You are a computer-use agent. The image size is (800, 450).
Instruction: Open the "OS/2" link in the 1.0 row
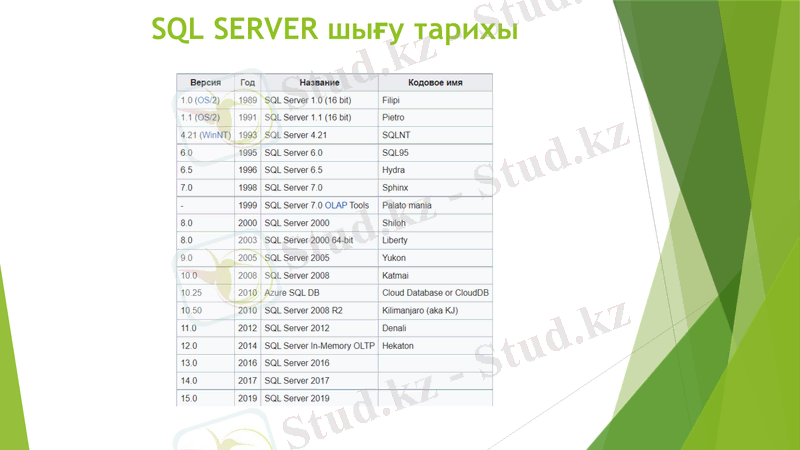click(207, 101)
